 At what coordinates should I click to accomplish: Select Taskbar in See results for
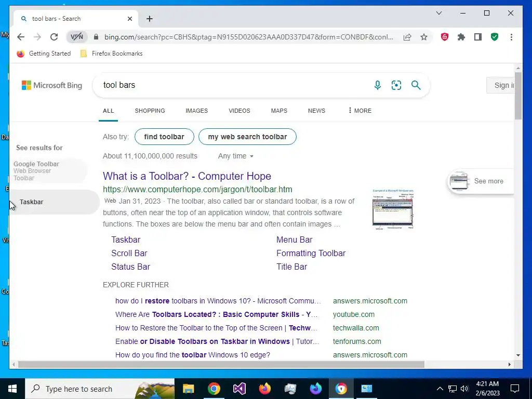(x=54, y=202)
